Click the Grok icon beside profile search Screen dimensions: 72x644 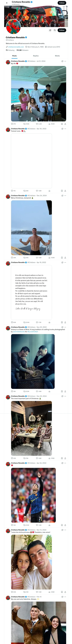(50, 30)
